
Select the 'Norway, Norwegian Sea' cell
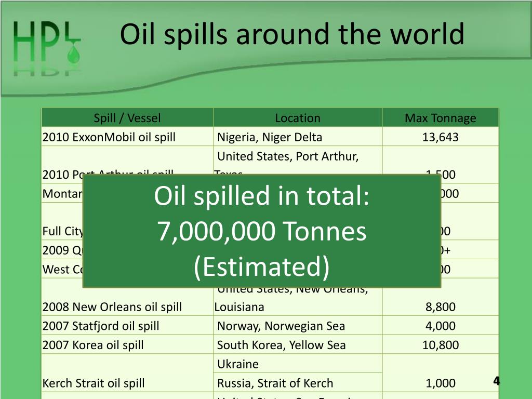[x=298, y=325]
